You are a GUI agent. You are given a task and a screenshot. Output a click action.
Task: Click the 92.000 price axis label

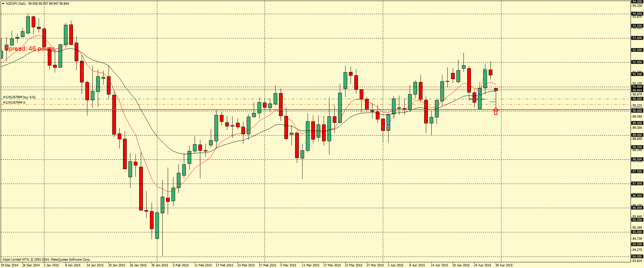click(x=637, y=62)
